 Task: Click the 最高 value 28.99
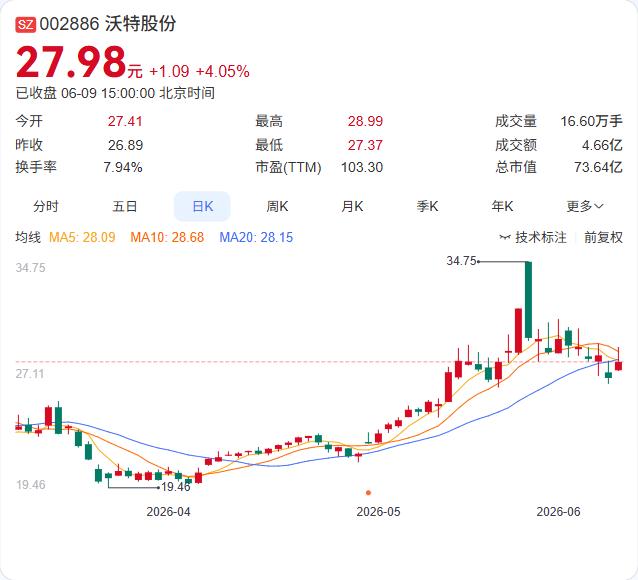tap(365, 121)
